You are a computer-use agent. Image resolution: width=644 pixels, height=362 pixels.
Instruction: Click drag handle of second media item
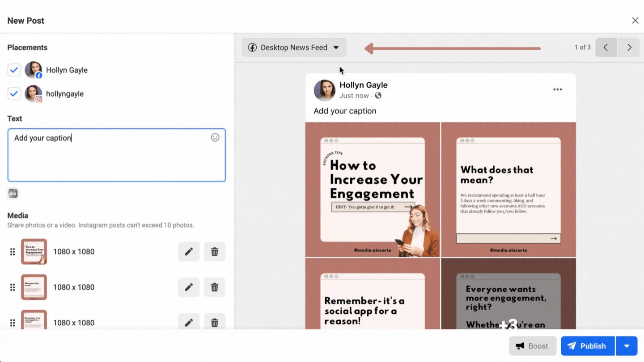point(13,287)
